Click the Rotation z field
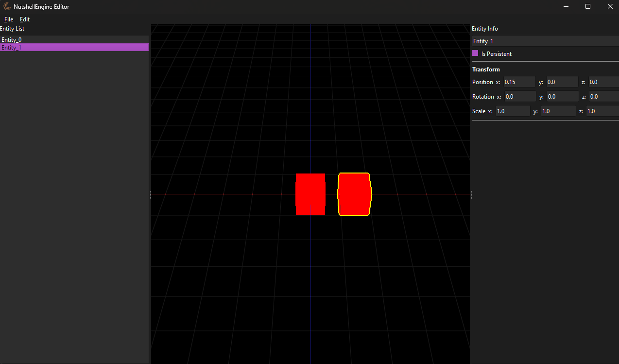The width and height of the screenshot is (619, 364). (604, 97)
